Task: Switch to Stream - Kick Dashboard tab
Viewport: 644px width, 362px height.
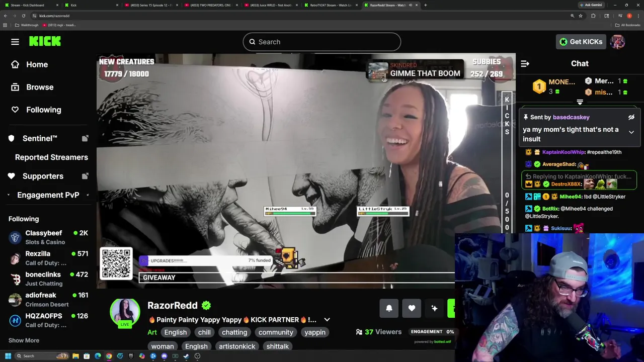Action: (x=31, y=5)
